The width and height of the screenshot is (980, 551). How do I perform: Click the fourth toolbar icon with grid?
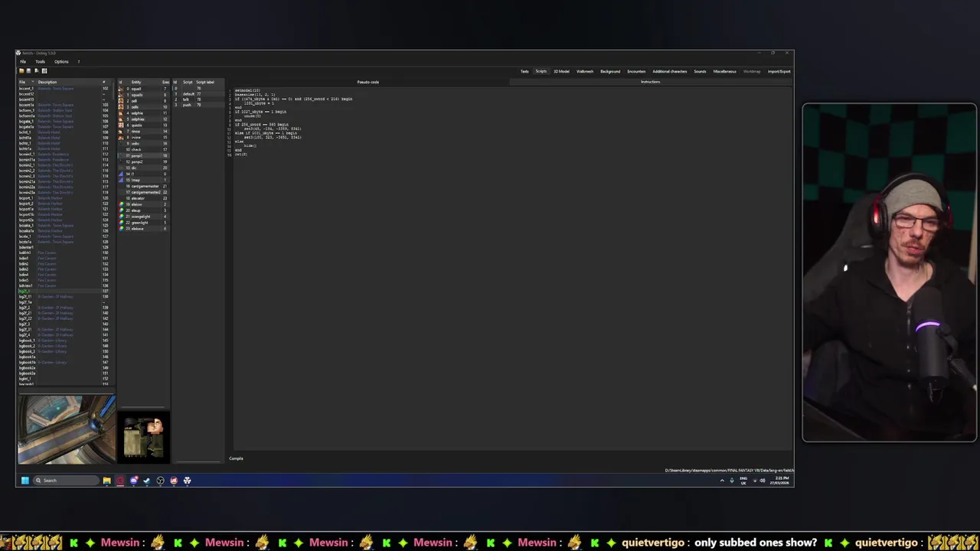point(44,70)
